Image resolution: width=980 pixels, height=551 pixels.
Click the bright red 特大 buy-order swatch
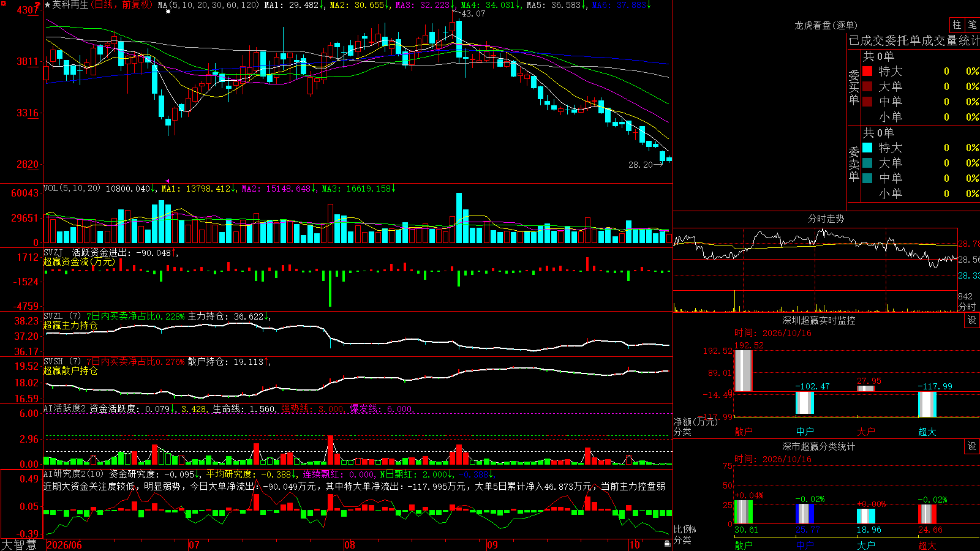pyautogui.click(x=867, y=71)
